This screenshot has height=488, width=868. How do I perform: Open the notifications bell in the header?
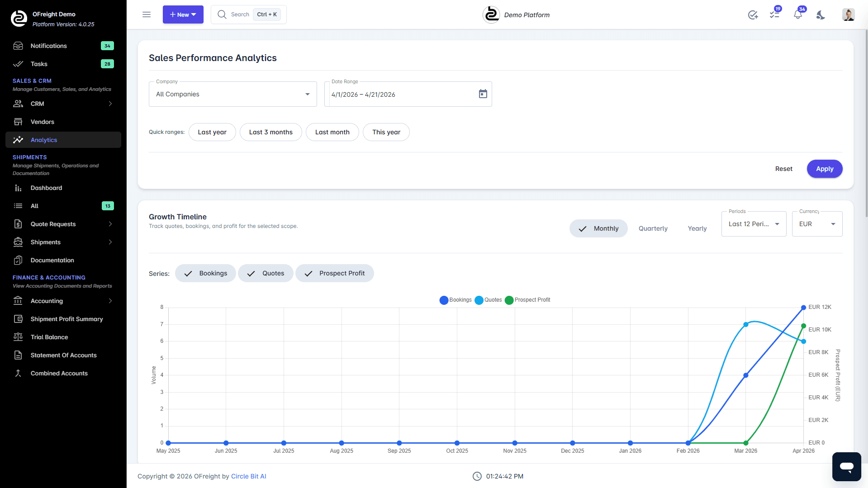click(x=797, y=14)
